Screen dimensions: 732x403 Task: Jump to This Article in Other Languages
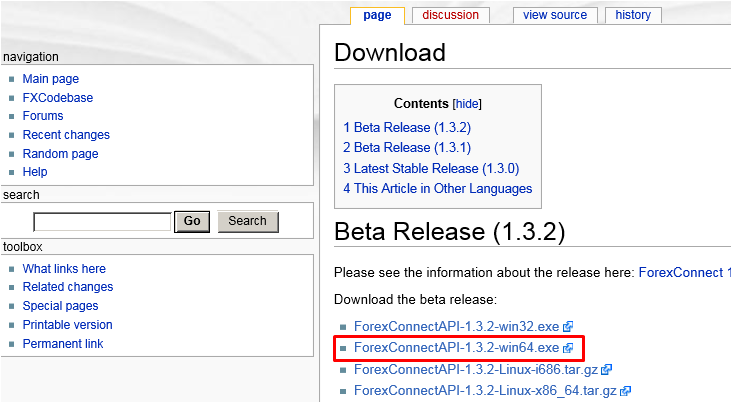pyautogui.click(x=438, y=189)
